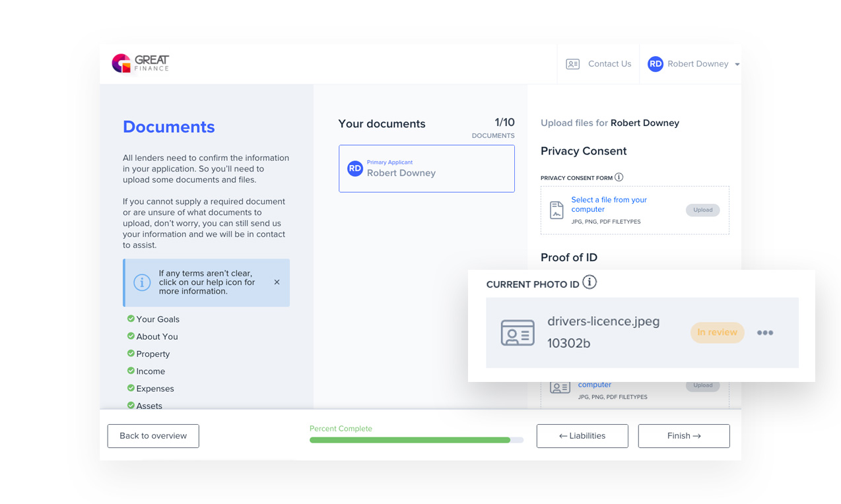The image size is (841, 504).
Task: Open more options for drivers-licence.jpeg
Action: pos(765,332)
